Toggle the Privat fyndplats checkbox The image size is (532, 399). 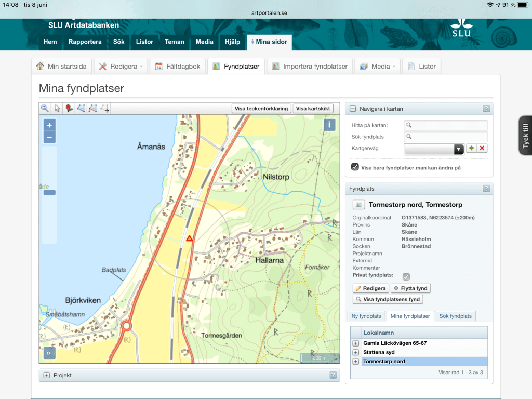406,276
